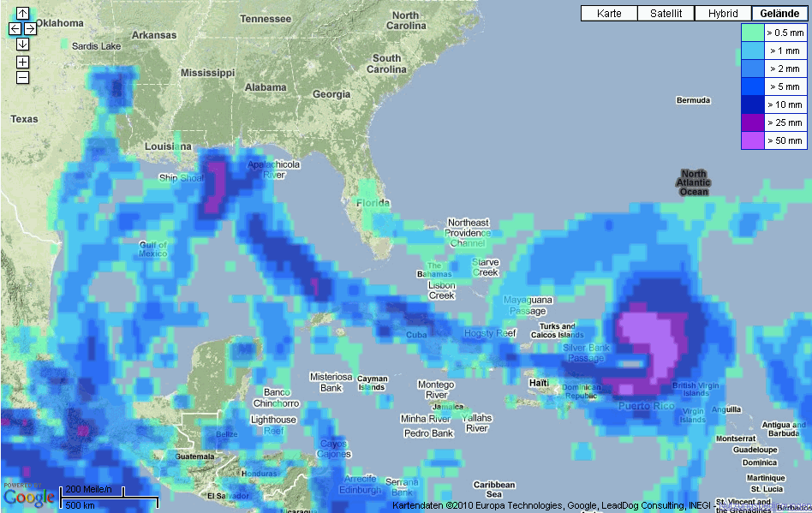Viewport: 812px width, 513px height.
Task: Pan the map left with arrow
Action: (15, 28)
